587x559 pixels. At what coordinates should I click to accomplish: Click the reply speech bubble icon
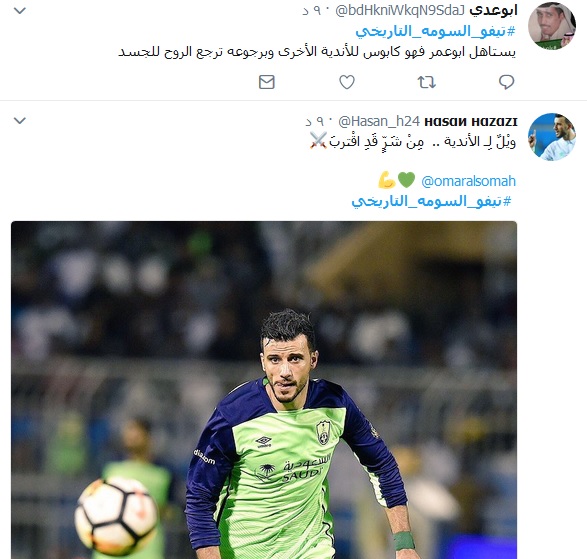[506, 82]
